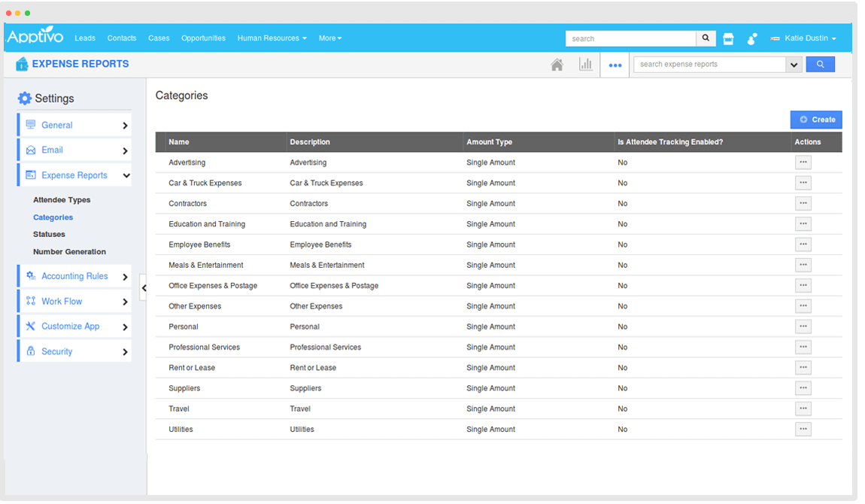The height and width of the screenshot is (504, 865).
Task: Open the Opportunities menu item
Action: click(x=203, y=38)
